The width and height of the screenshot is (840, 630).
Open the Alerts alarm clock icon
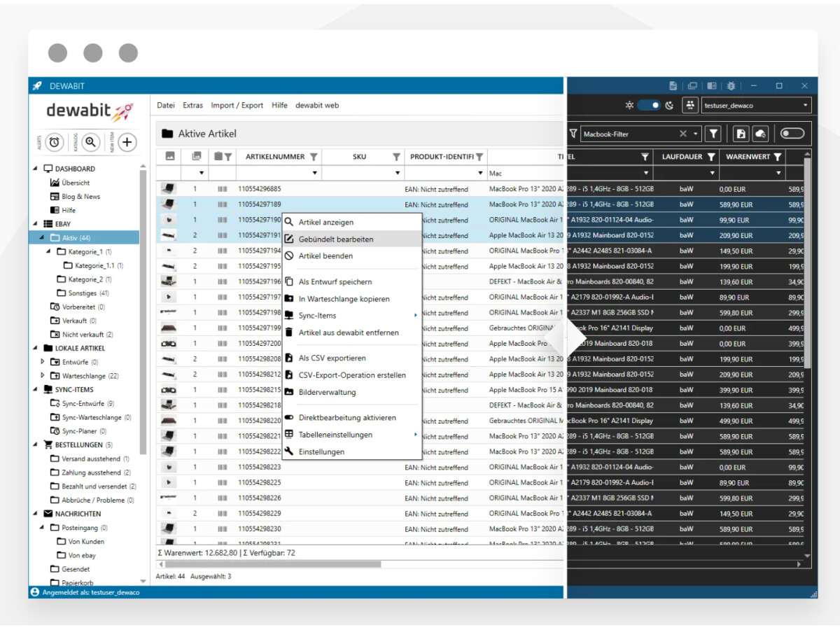[x=55, y=142]
